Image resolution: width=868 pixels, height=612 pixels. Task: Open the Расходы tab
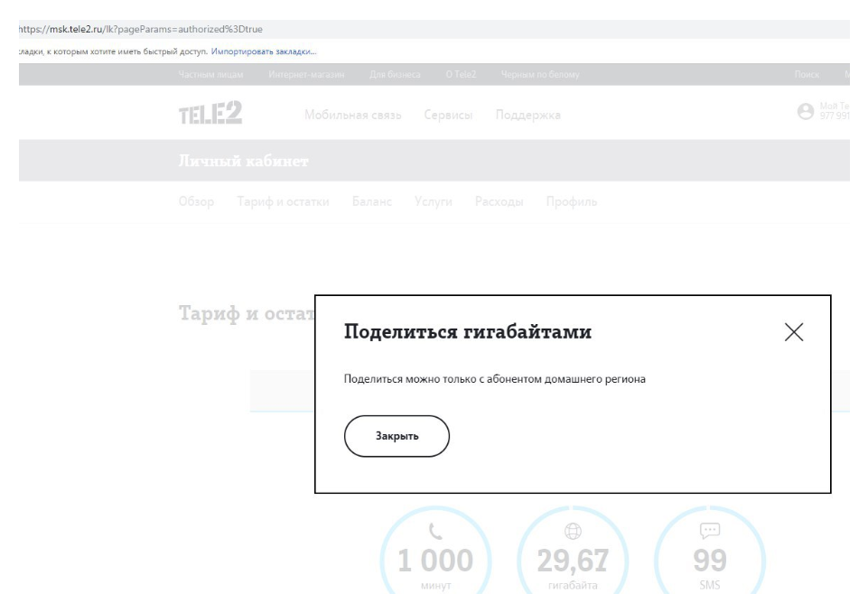(499, 201)
